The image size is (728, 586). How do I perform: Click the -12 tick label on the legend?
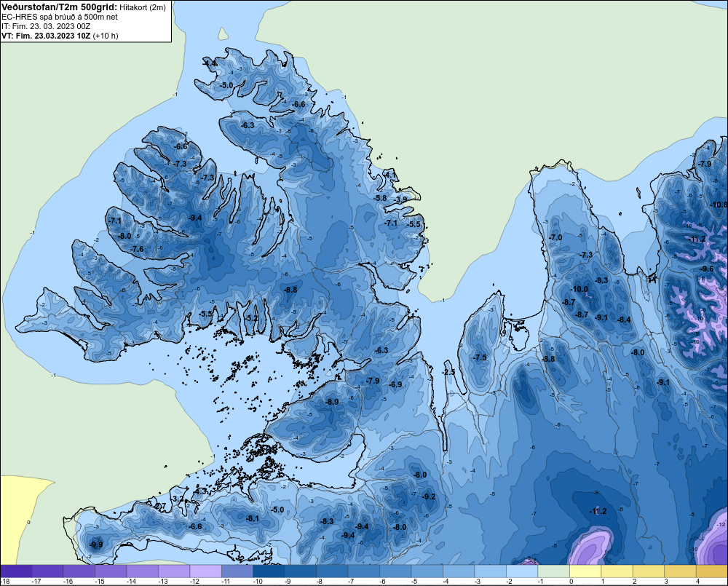click(x=194, y=582)
